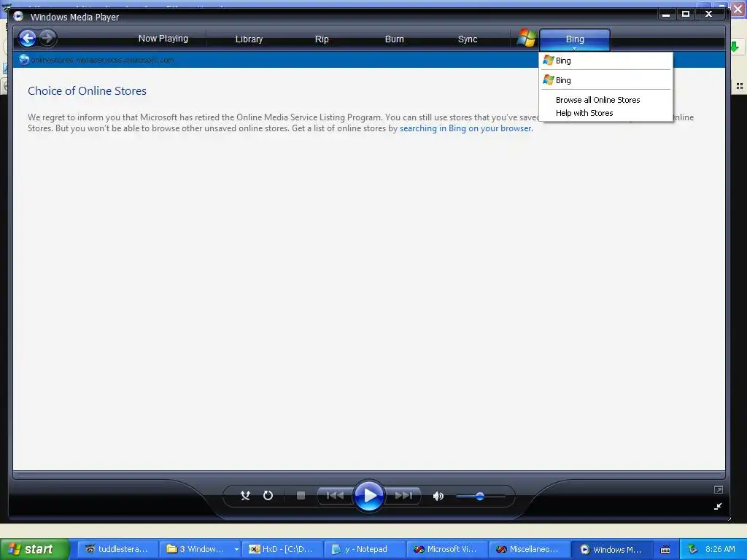Open the Now Playing tab
The width and height of the screenshot is (747, 560).
(x=163, y=39)
